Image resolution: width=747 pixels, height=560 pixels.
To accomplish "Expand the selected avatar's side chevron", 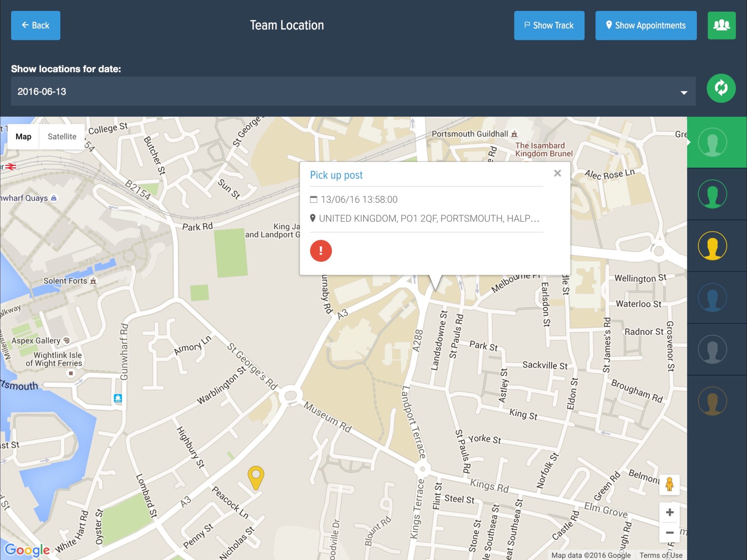I will (689, 142).
